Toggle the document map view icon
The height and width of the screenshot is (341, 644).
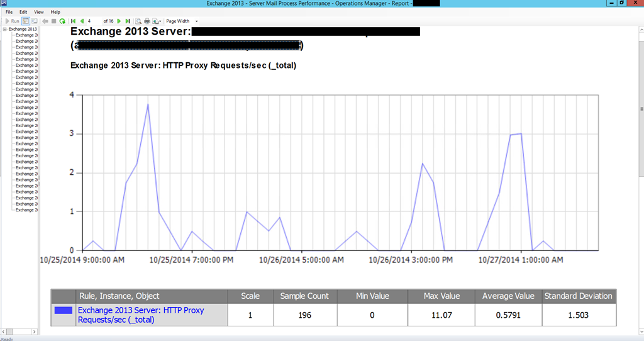click(x=26, y=21)
